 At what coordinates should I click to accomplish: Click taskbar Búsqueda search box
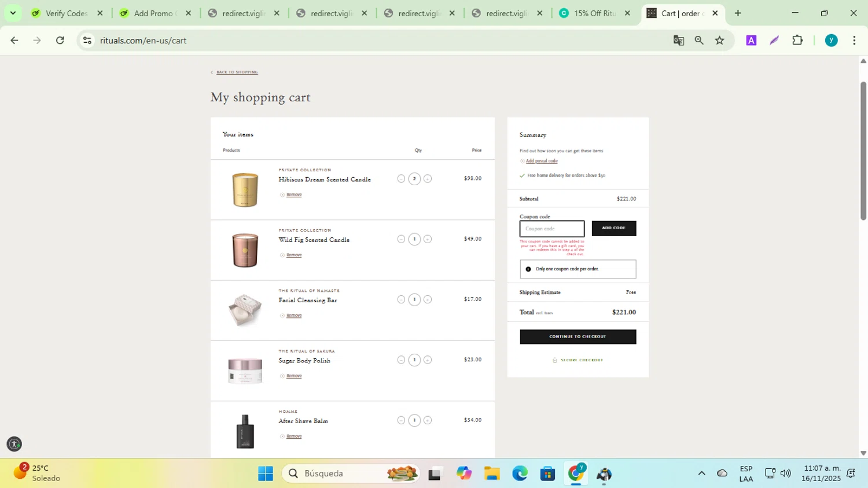coord(351,474)
